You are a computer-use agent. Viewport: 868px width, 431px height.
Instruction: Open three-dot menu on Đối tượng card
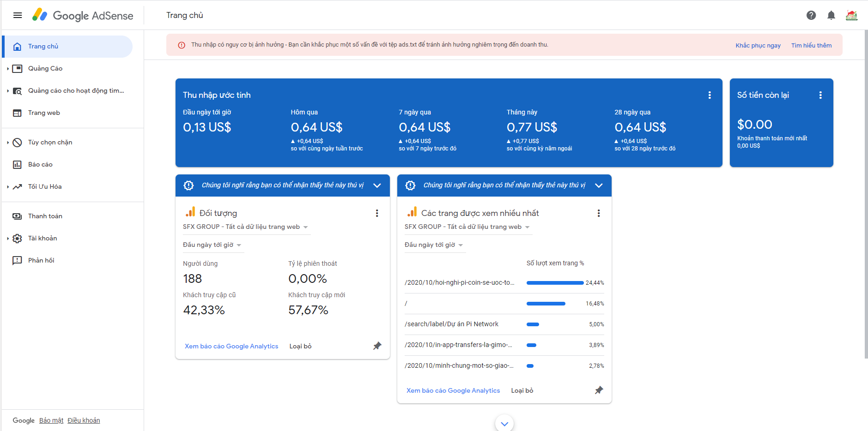click(377, 213)
